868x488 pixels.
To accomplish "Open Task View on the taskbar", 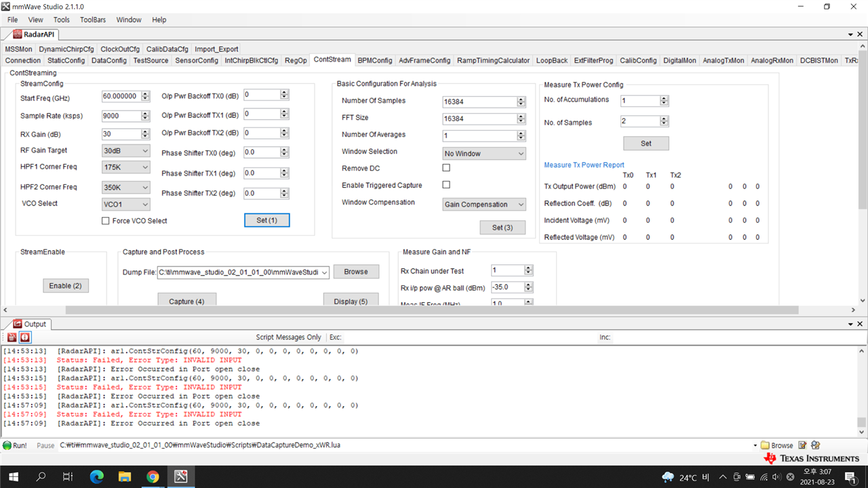I will click(x=68, y=477).
